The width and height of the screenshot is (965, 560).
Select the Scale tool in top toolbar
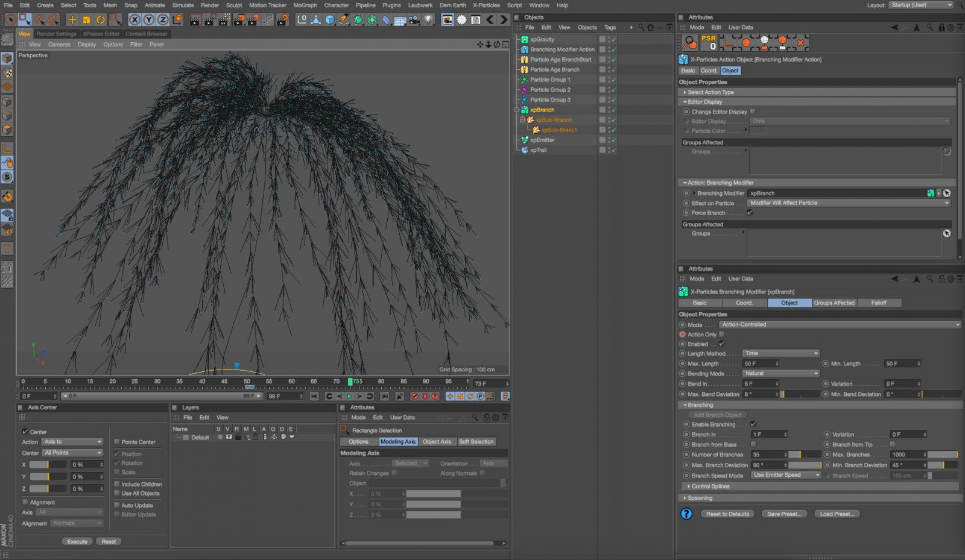(86, 20)
